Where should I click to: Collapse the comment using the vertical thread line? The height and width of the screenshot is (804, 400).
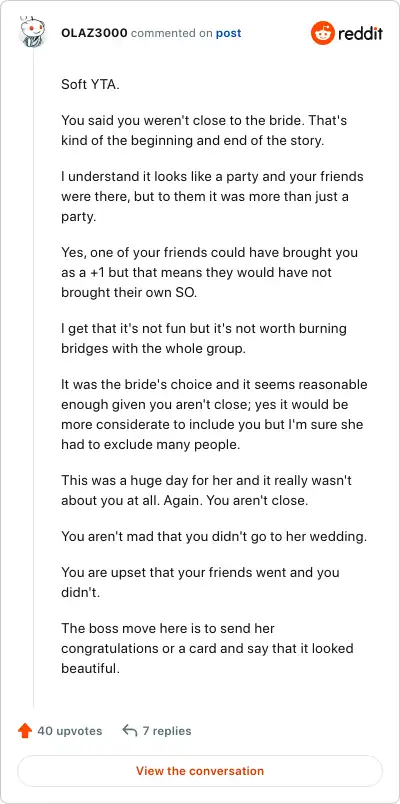click(33, 377)
